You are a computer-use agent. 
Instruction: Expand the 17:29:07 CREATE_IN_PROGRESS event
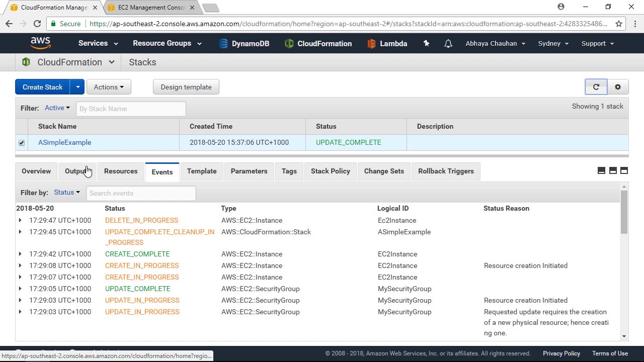pos(20,277)
